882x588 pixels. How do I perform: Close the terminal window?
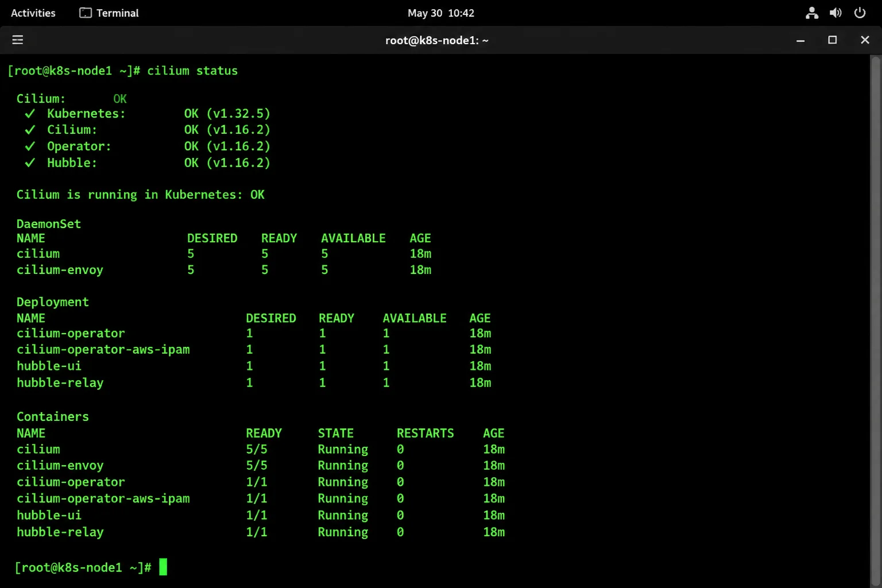pyautogui.click(x=865, y=40)
